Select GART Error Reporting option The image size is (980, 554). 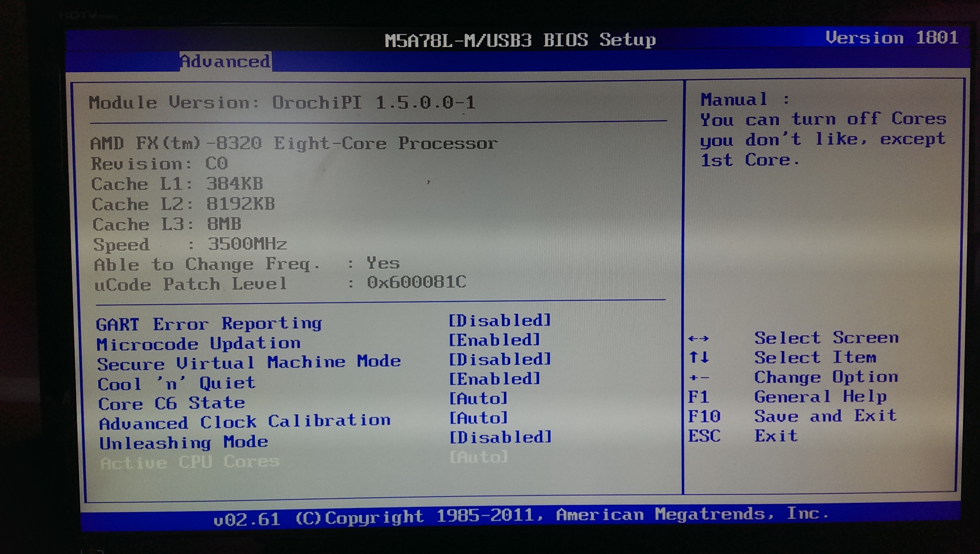(209, 324)
